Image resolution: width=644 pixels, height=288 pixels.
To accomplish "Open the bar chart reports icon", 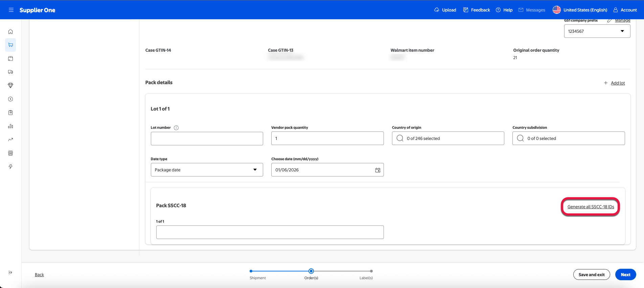I will tap(10, 126).
